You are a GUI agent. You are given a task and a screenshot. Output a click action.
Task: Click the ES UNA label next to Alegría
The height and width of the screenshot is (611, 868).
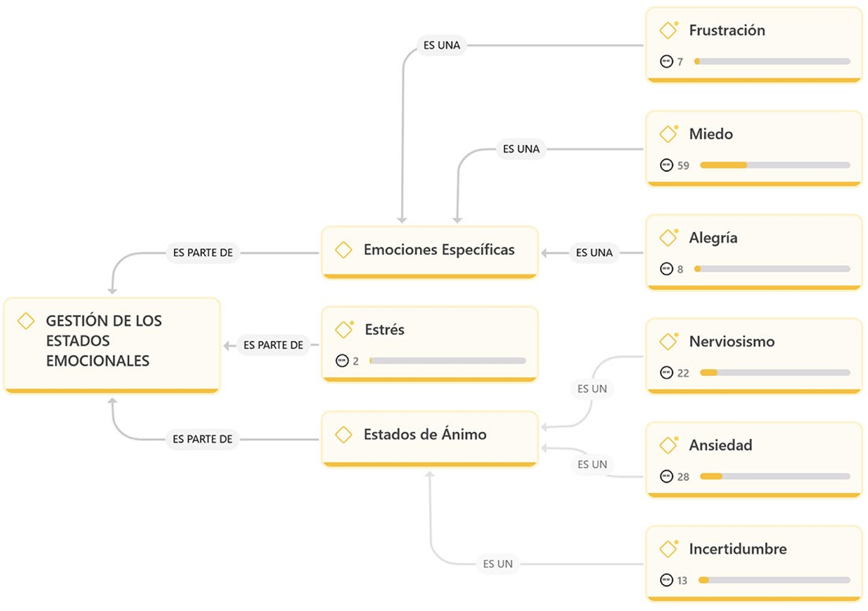coord(594,253)
